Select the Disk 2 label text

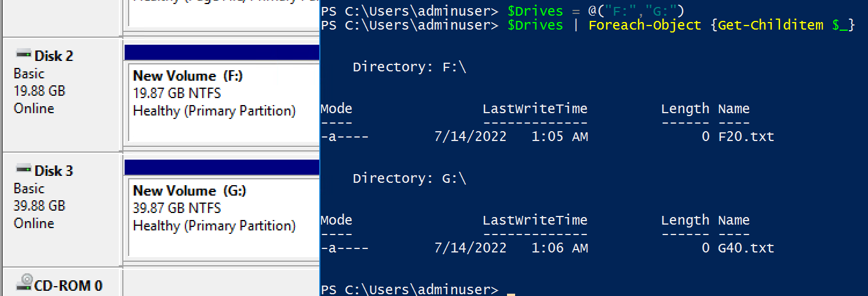(x=54, y=56)
